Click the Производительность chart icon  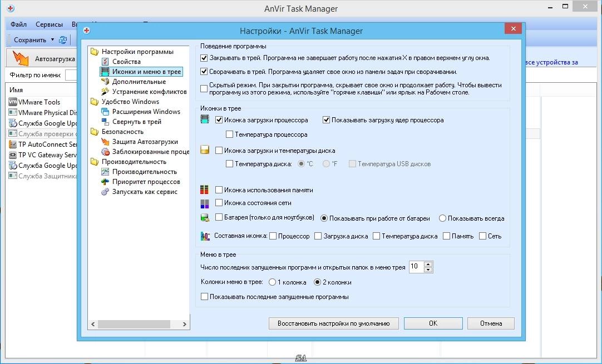(x=105, y=172)
